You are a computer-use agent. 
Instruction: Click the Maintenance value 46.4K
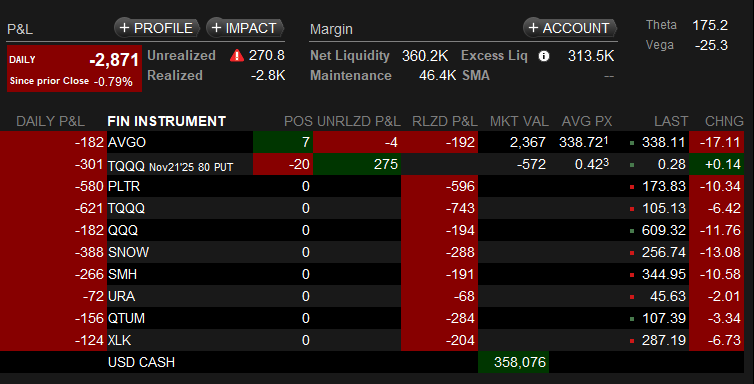(x=437, y=76)
